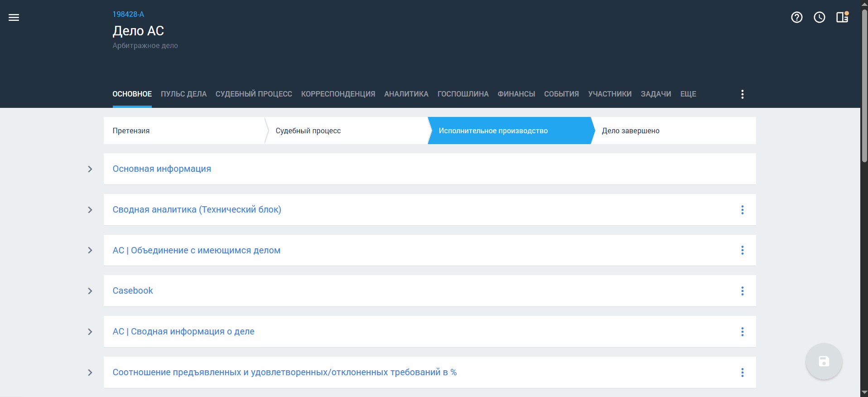
Task: Click the Casebook section title
Action: pyautogui.click(x=133, y=290)
